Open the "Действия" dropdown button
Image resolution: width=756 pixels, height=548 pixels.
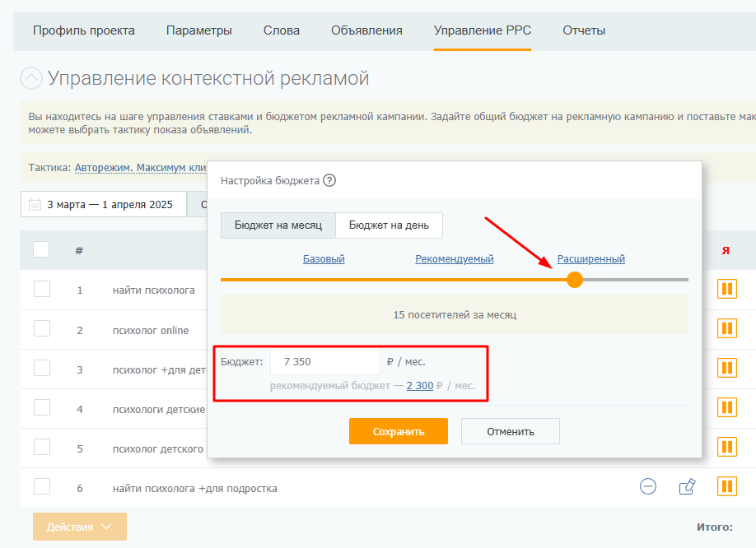tap(80, 527)
